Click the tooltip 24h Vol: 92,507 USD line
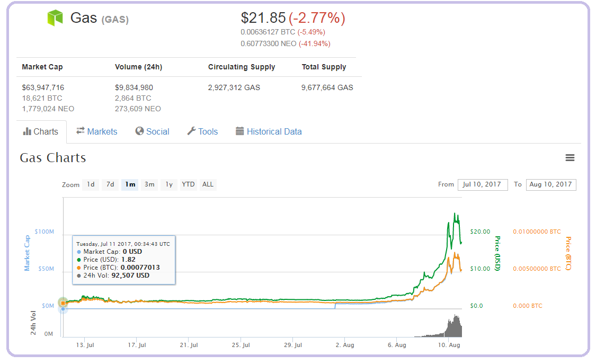Image resolution: width=596 pixels, height=364 pixels. click(113, 276)
